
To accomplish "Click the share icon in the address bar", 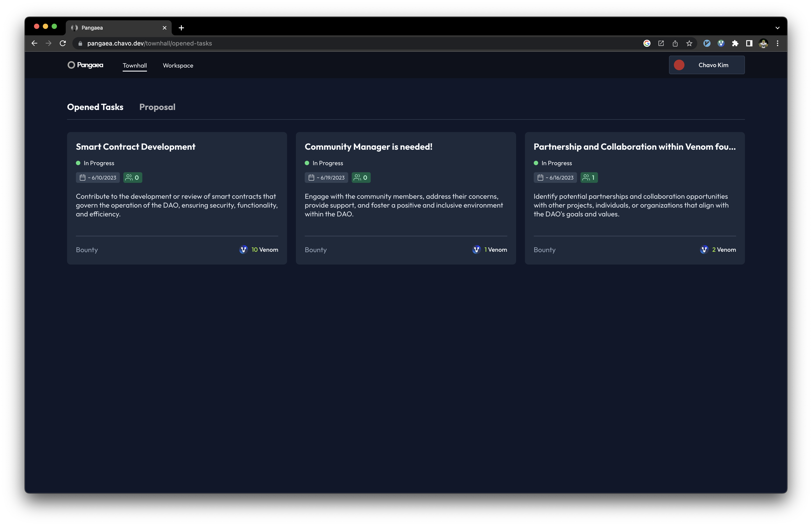I will coord(675,43).
